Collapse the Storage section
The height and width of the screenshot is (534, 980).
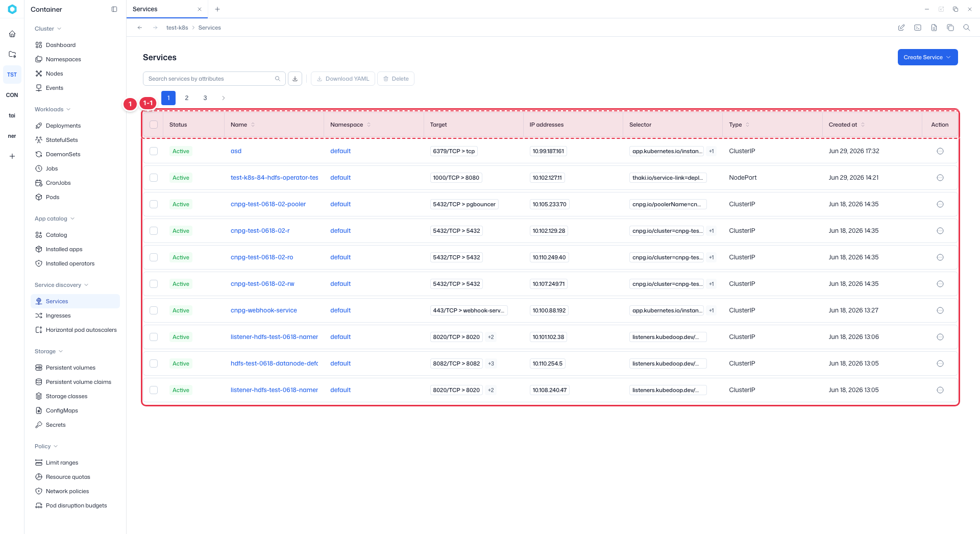click(x=48, y=351)
